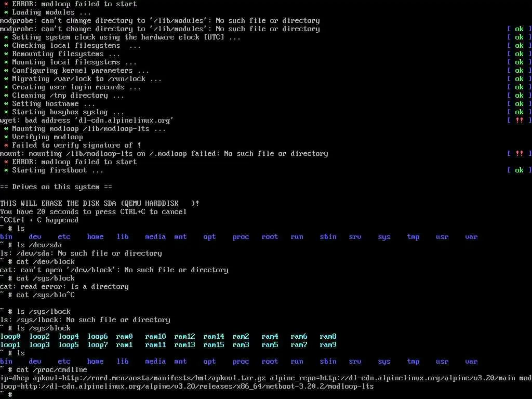Click "cat: can't open '/dev/block'" error
Image resolution: width=532 pixels, height=399 pixels.
114,270
